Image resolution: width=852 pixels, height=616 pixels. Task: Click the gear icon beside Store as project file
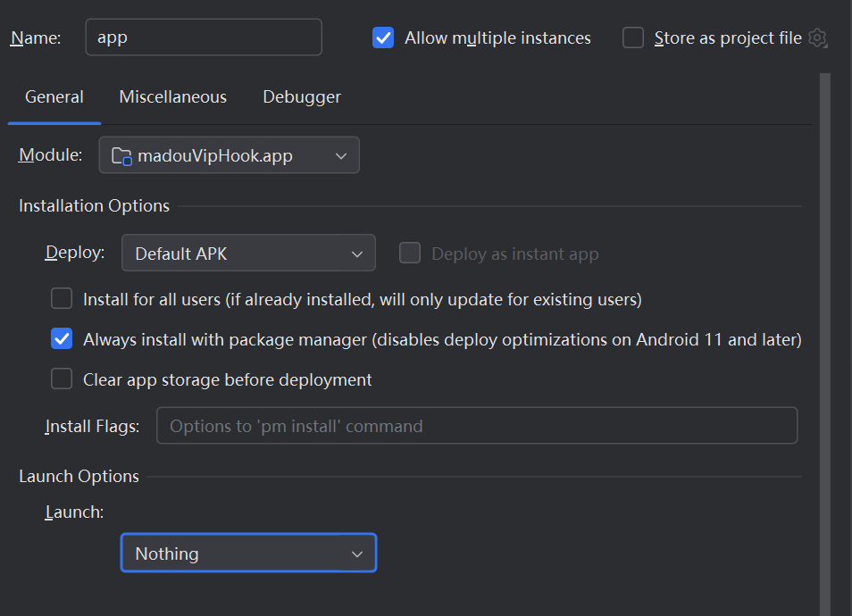(x=817, y=38)
